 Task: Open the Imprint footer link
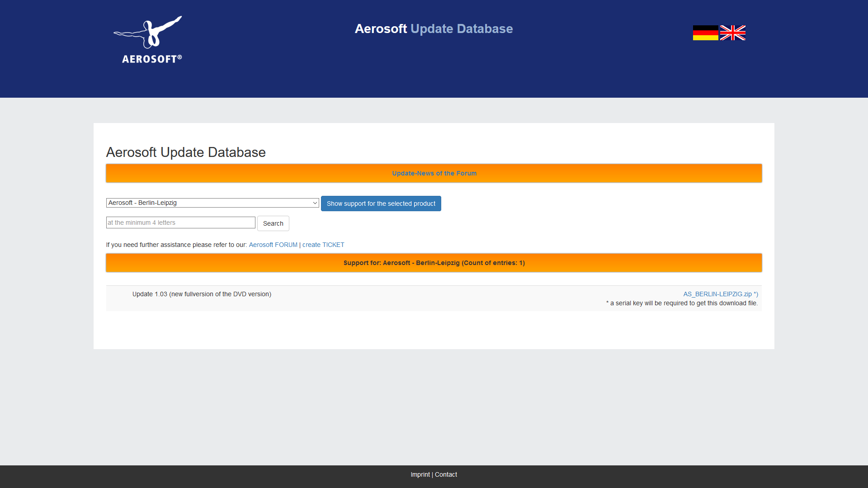point(420,474)
